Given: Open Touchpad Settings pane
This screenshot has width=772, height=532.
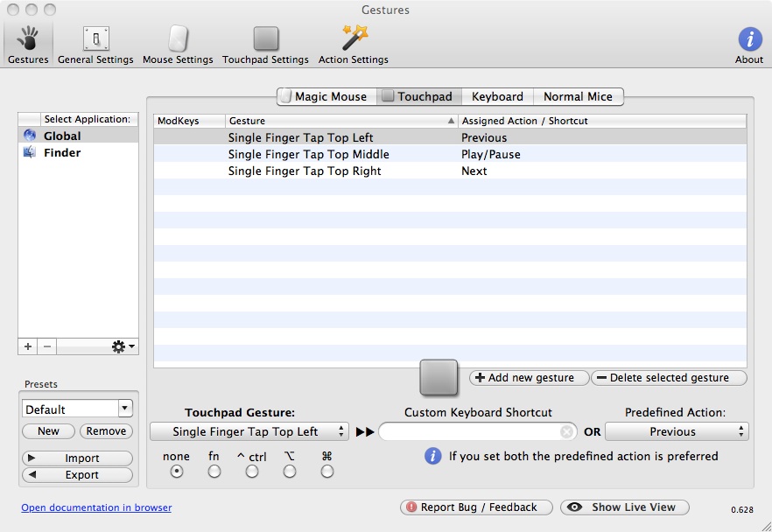Looking at the screenshot, I should pyautogui.click(x=265, y=44).
